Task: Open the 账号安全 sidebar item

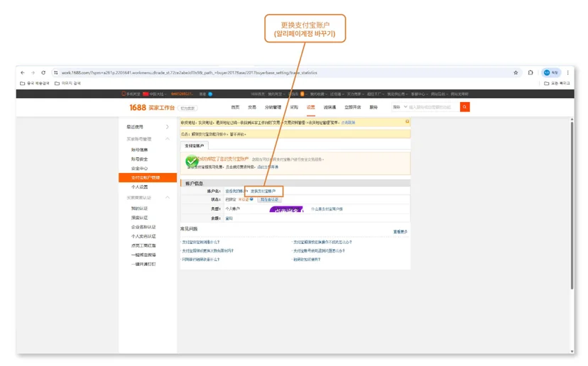Action: pos(139,159)
